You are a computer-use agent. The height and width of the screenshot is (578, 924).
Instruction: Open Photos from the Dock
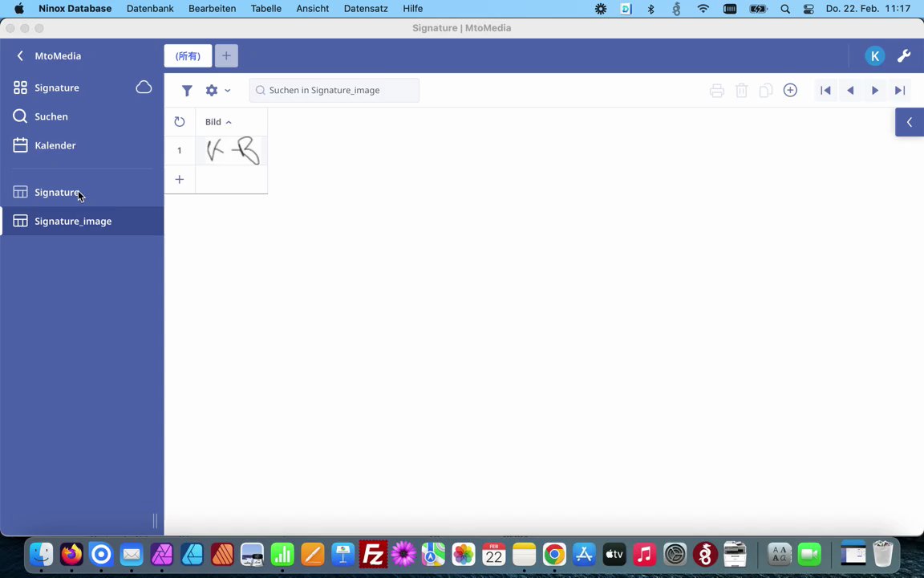pyautogui.click(x=463, y=555)
